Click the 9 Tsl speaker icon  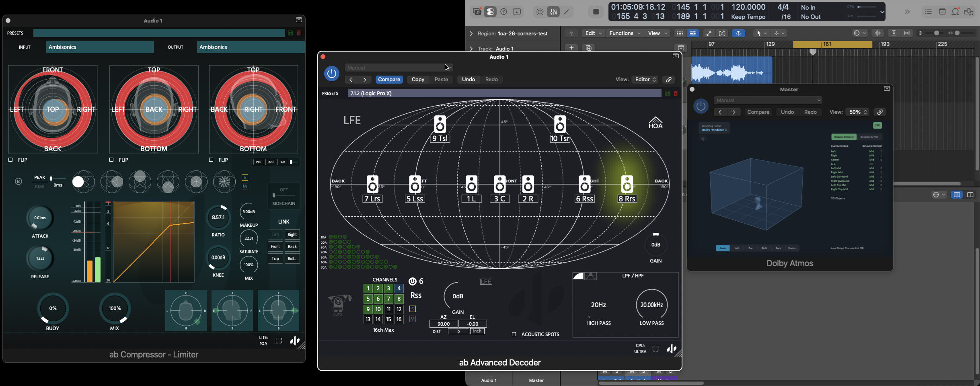(x=440, y=124)
